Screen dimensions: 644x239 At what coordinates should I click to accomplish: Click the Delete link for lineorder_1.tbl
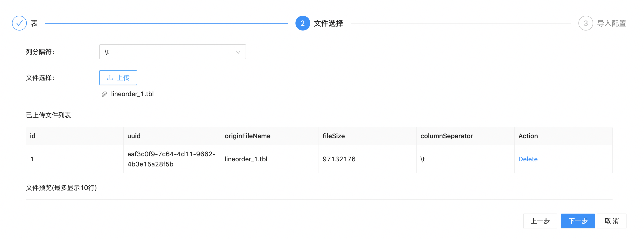tap(528, 159)
